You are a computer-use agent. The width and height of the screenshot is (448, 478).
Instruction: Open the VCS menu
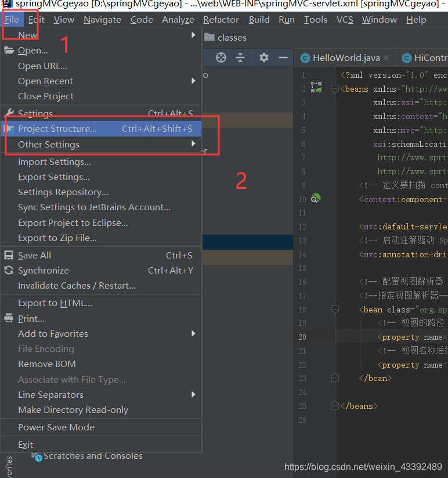coord(345,20)
